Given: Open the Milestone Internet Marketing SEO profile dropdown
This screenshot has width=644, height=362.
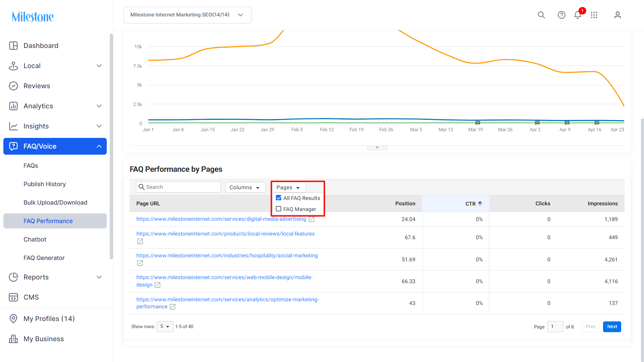Looking at the screenshot, I should [187, 15].
